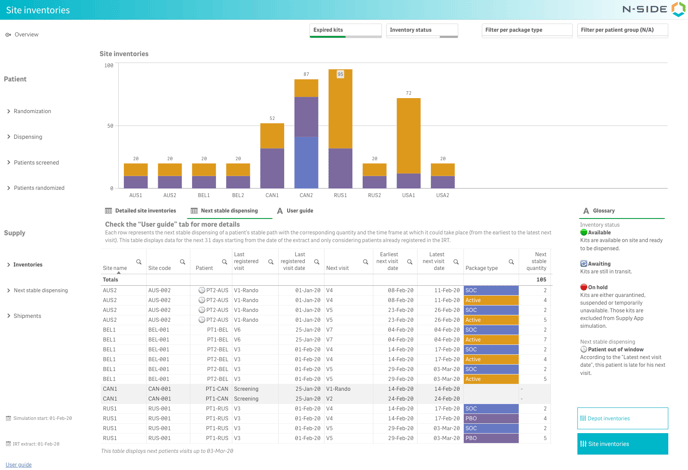This screenshot has height=470, width=688.
Task: Switch to Detailed site inventories tab
Action: [x=141, y=211]
